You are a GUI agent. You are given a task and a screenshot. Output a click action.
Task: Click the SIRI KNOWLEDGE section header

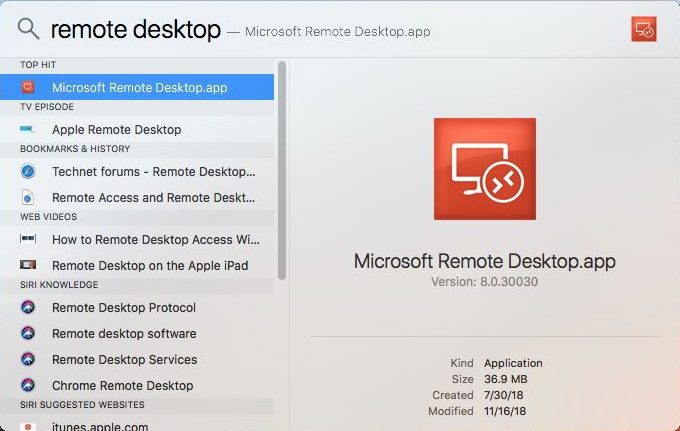click(59, 285)
